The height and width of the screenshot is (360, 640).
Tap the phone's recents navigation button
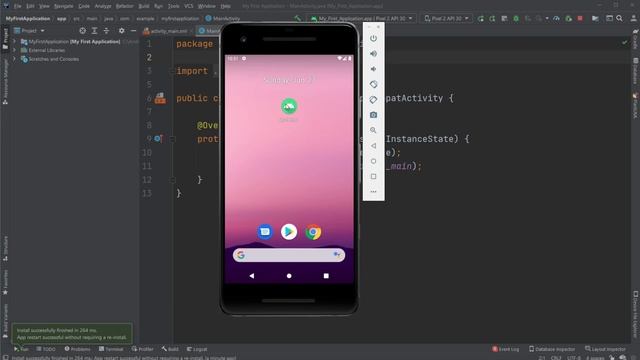(326, 276)
